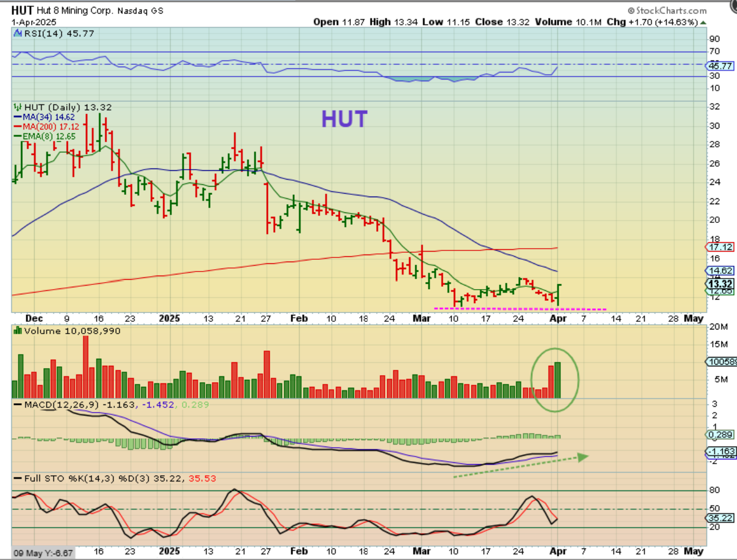The height and width of the screenshot is (560, 737).
Task: Click the EMA(8) 12.65 legend entry
Action: tap(45, 136)
